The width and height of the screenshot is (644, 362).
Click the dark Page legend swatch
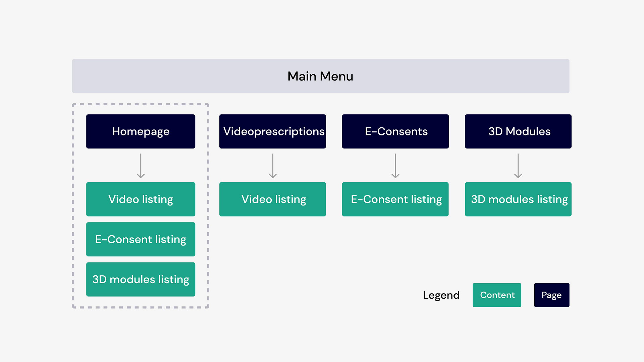(551, 295)
